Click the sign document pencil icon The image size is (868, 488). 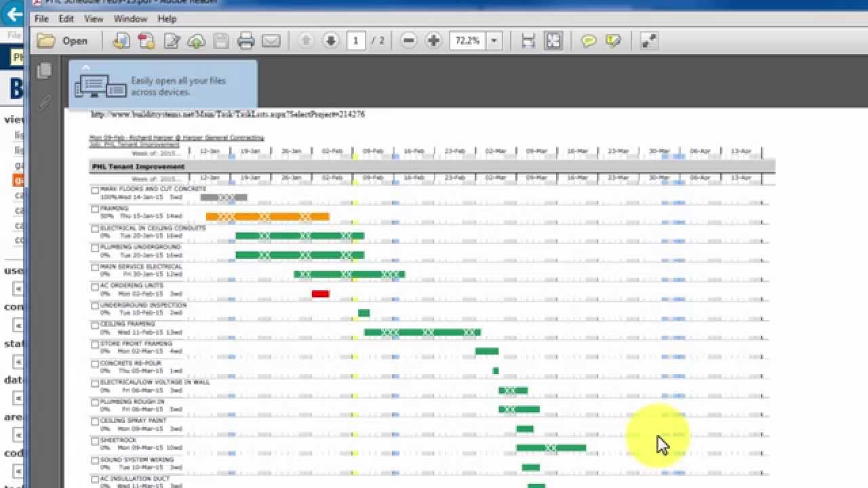172,41
